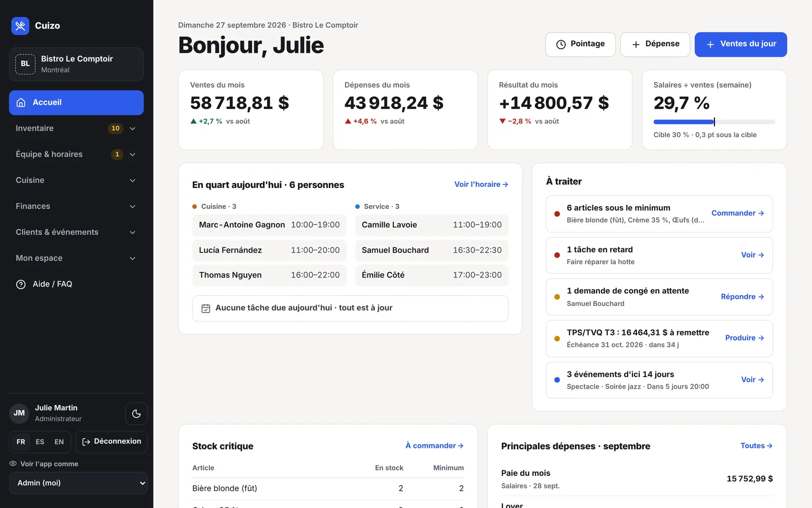
Task: Click Émilie Côté shift row
Action: 432,275
